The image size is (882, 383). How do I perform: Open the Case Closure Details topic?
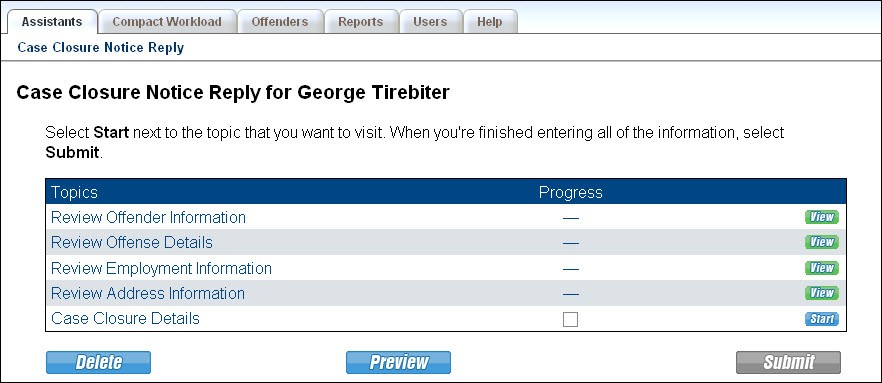(x=125, y=318)
